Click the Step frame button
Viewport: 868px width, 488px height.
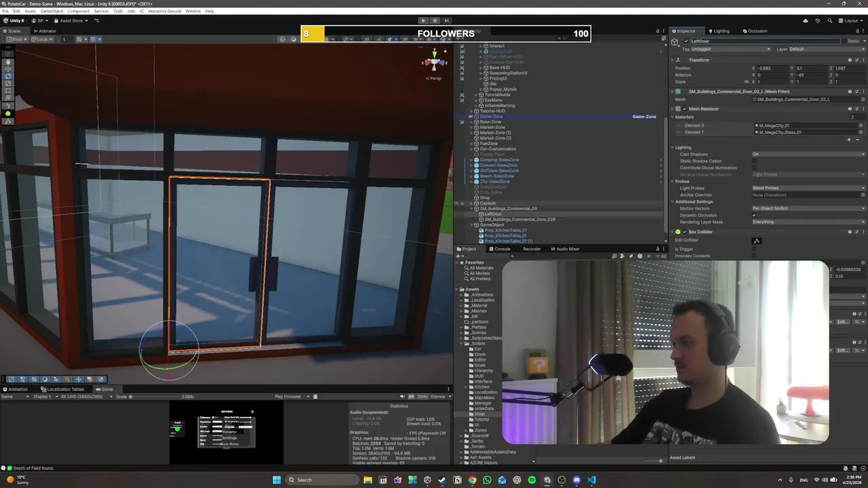(446, 20)
